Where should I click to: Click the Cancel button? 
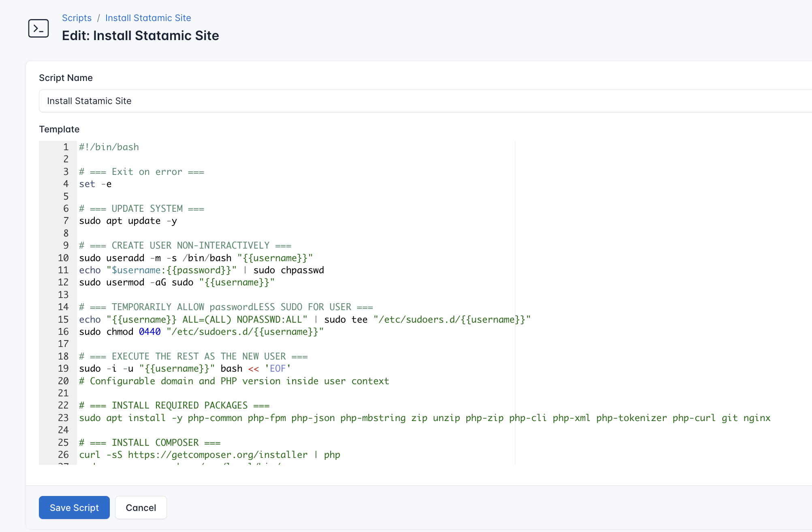tap(141, 507)
